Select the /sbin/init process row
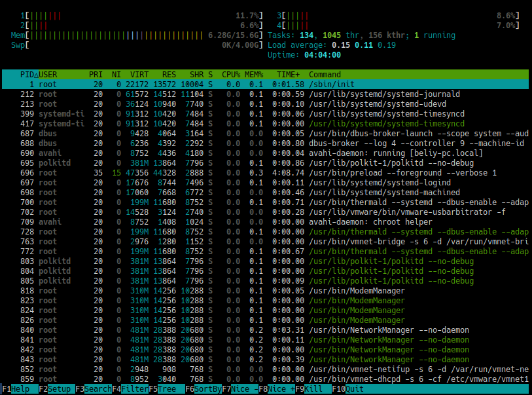 pyautogui.click(x=196, y=84)
